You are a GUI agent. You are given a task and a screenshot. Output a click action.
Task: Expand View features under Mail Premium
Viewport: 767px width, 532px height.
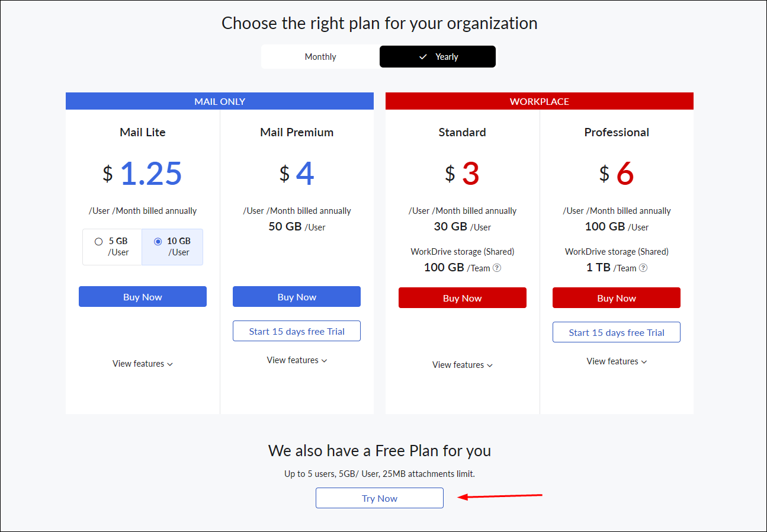(297, 360)
